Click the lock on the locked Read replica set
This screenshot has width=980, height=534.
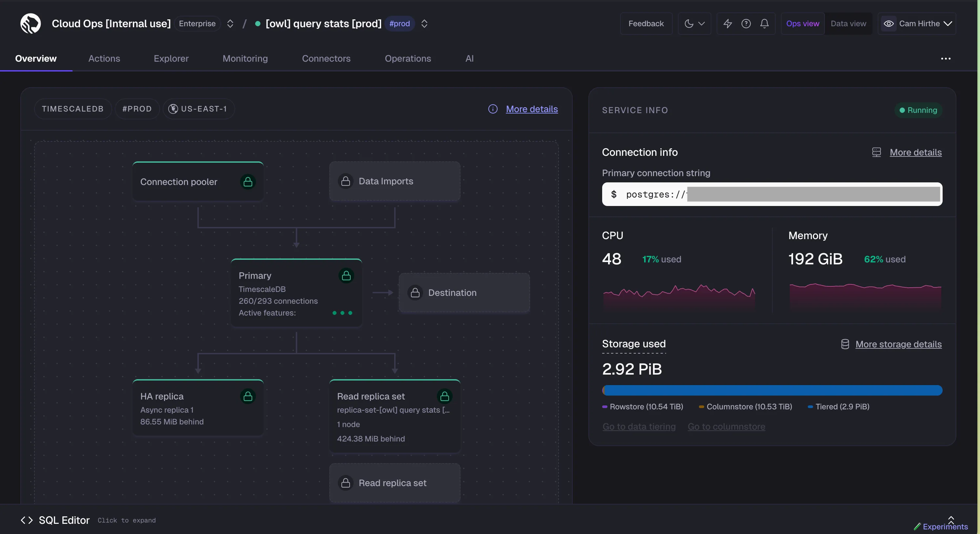[x=345, y=483]
